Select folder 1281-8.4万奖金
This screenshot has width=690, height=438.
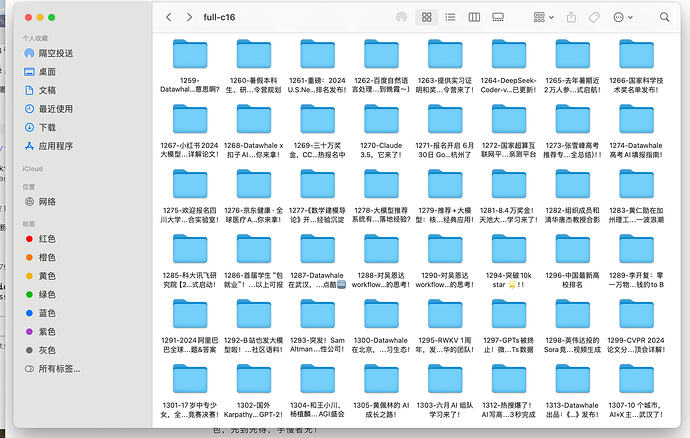[509, 184]
